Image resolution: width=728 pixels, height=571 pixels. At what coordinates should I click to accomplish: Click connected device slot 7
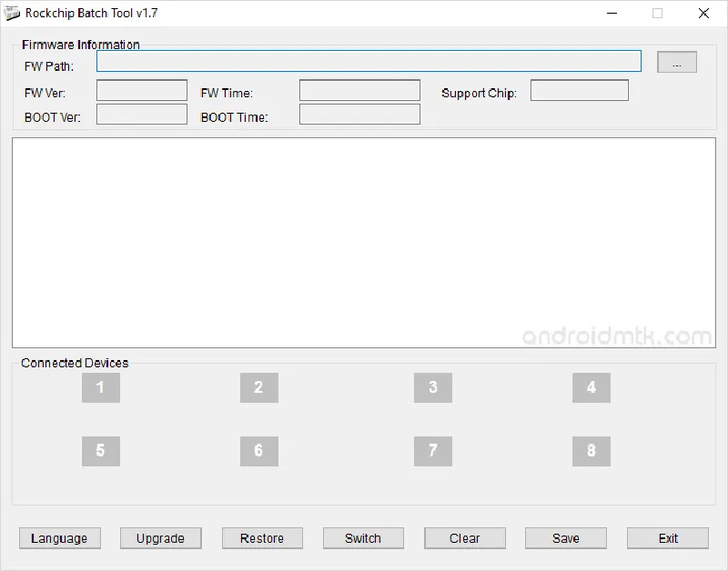[433, 451]
